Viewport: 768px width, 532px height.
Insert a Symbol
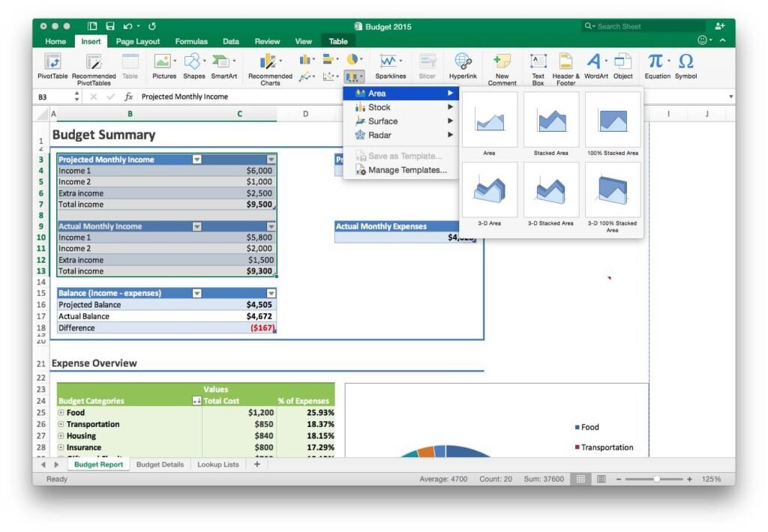pyautogui.click(x=685, y=66)
